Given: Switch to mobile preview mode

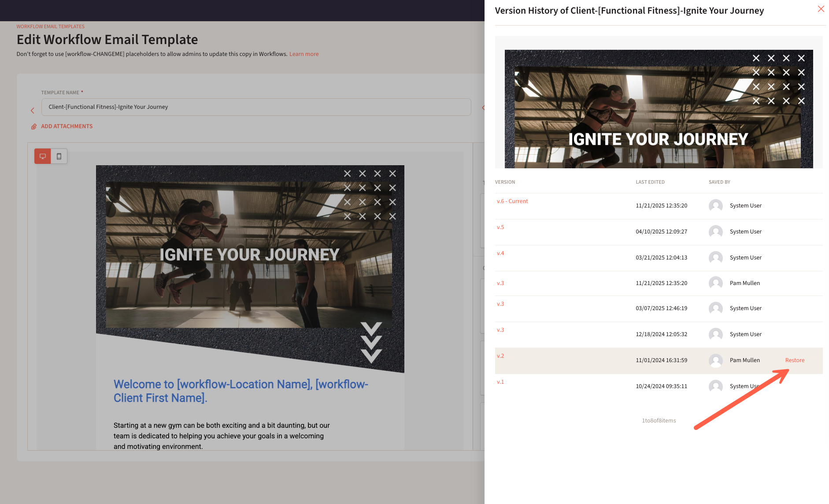Looking at the screenshot, I should (59, 156).
